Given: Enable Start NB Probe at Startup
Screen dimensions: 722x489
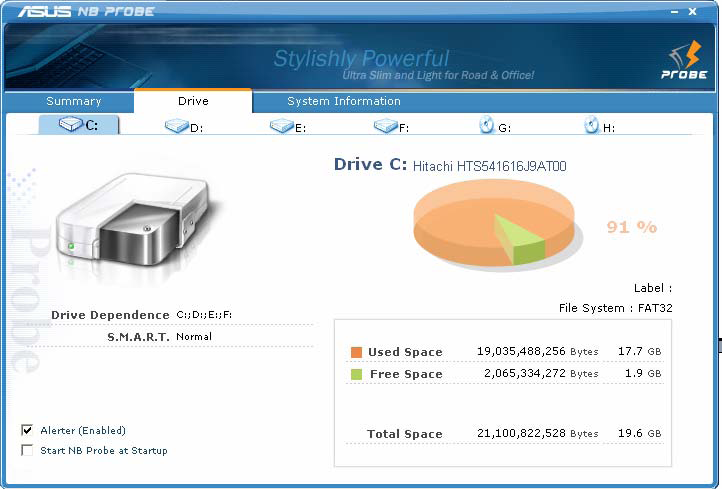Looking at the screenshot, I should point(27,450).
